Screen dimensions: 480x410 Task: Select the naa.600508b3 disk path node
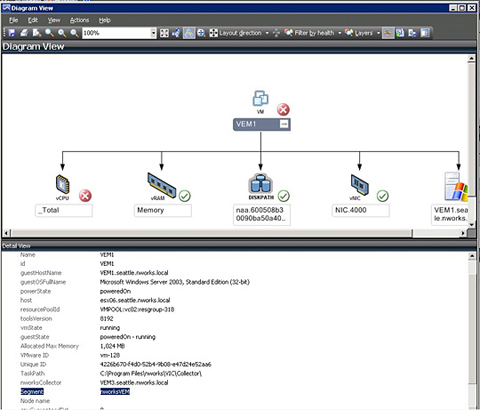tap(262, 215)
